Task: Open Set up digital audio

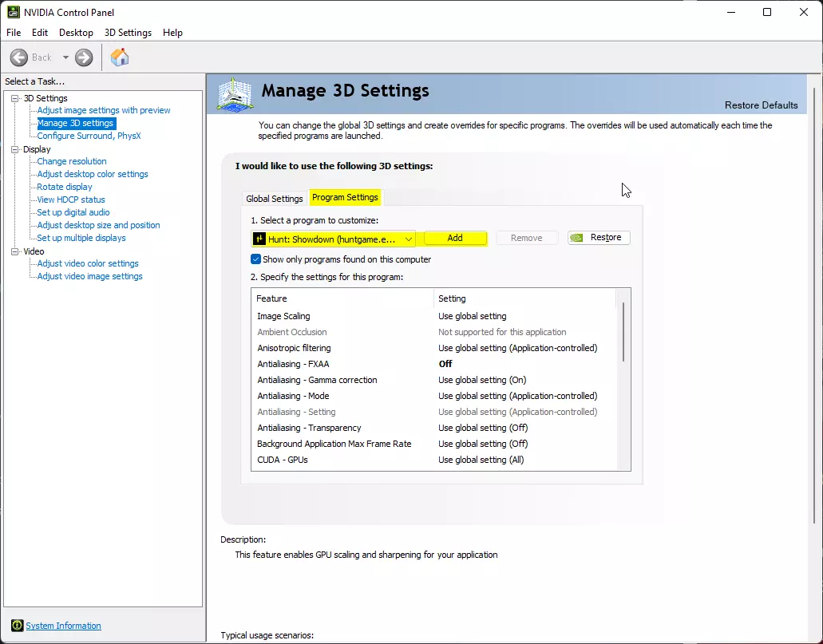Action: tap(73, 212)
